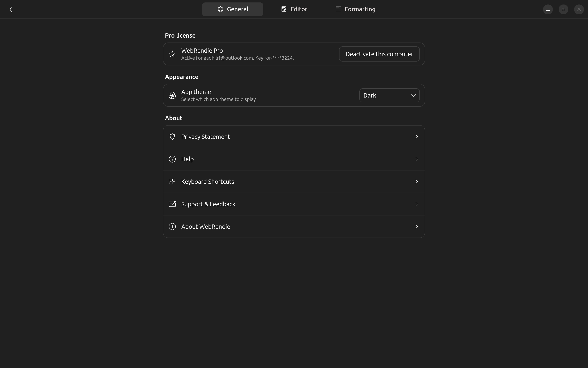Close the settings window
The image size is (588, 368).
point(579,9)
